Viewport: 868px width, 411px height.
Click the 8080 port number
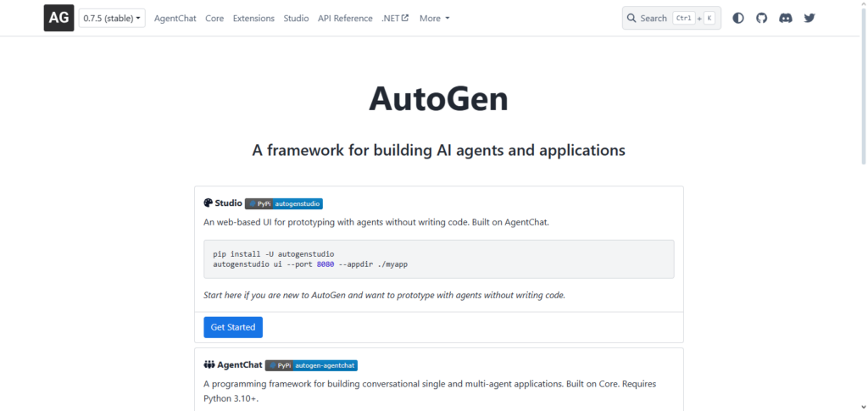point(325,264)
